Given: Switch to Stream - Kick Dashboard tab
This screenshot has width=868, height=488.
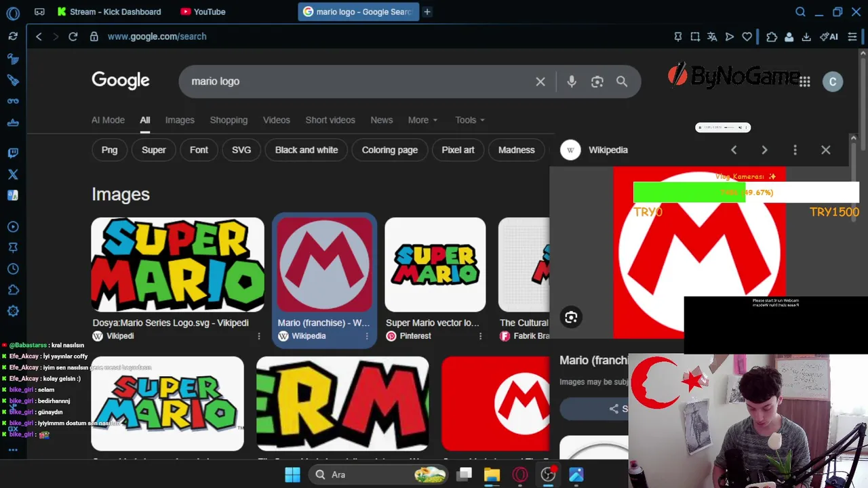Looking at the screenshot, I should [110, 12].
